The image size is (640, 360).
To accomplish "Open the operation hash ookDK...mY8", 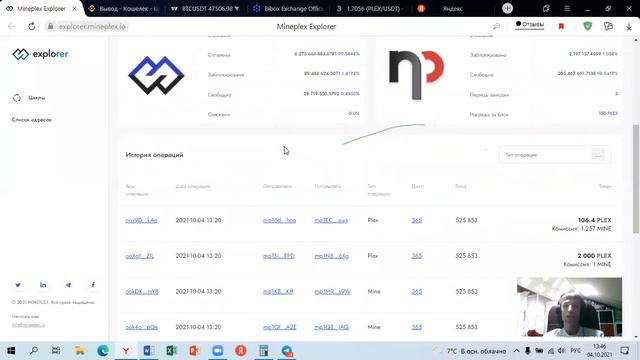I will point(142,291).
